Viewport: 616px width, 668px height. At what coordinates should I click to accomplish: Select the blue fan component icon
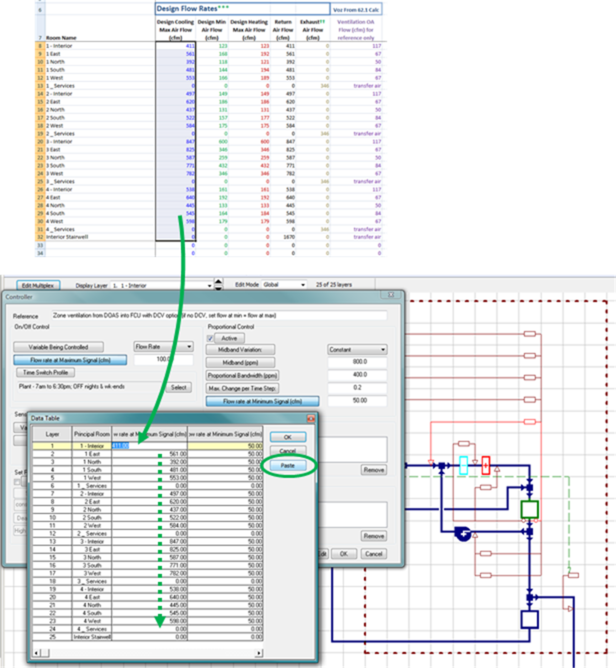coord(461,534)
